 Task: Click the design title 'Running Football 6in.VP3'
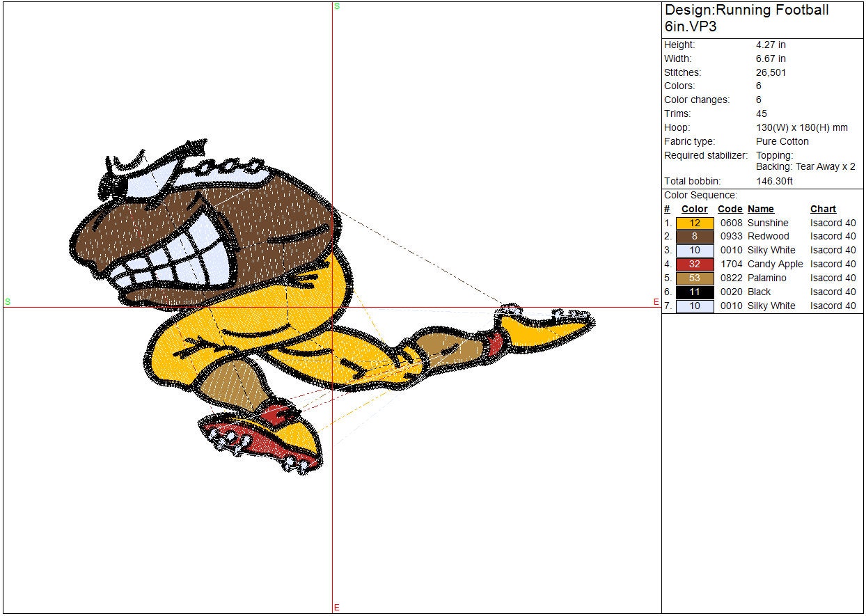746,19
